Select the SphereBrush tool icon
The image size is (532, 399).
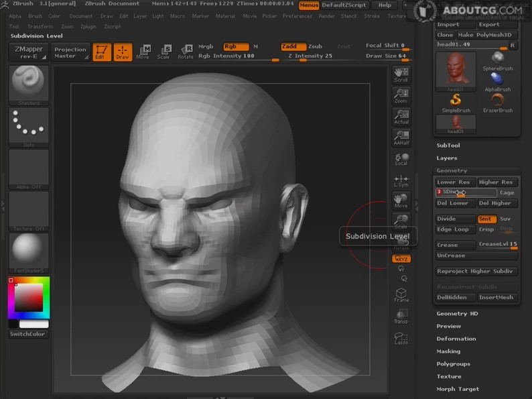(x=497, y=62)
